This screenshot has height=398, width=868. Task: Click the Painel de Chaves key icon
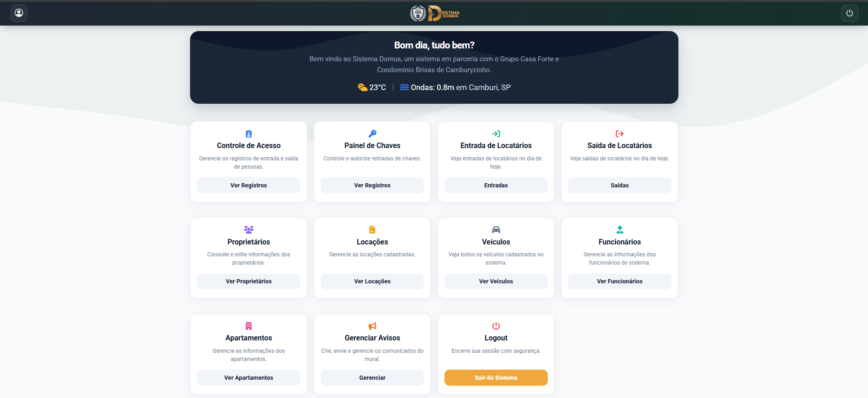click(x=372, y=134)
